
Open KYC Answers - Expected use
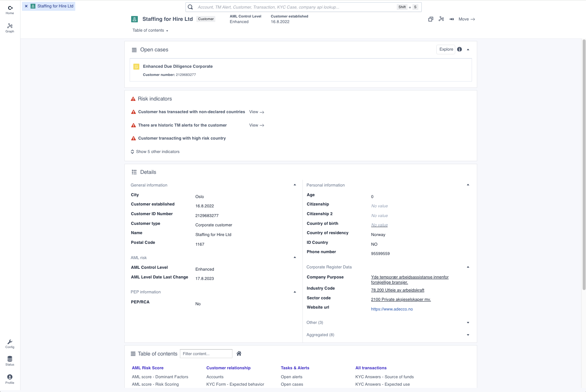(x=383, y=385)
